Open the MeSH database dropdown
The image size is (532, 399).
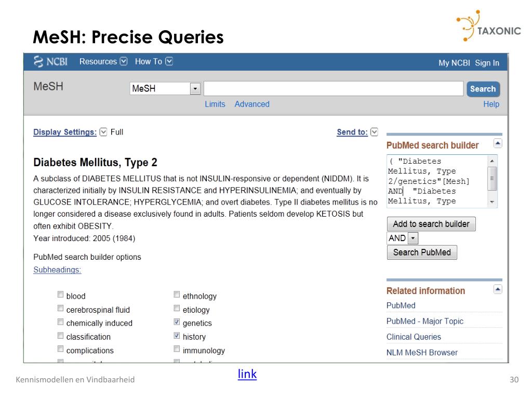pyautogui.click(x=195, y=89)
